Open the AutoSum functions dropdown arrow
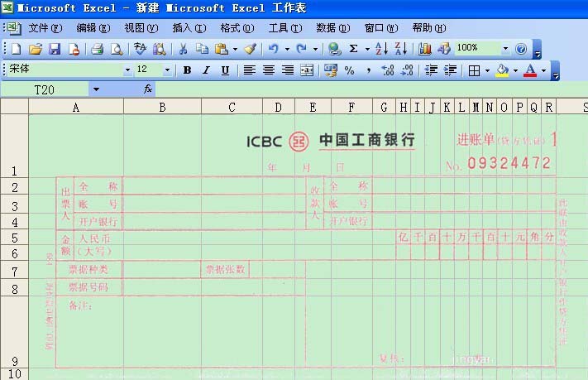 (x=367, y=49)
